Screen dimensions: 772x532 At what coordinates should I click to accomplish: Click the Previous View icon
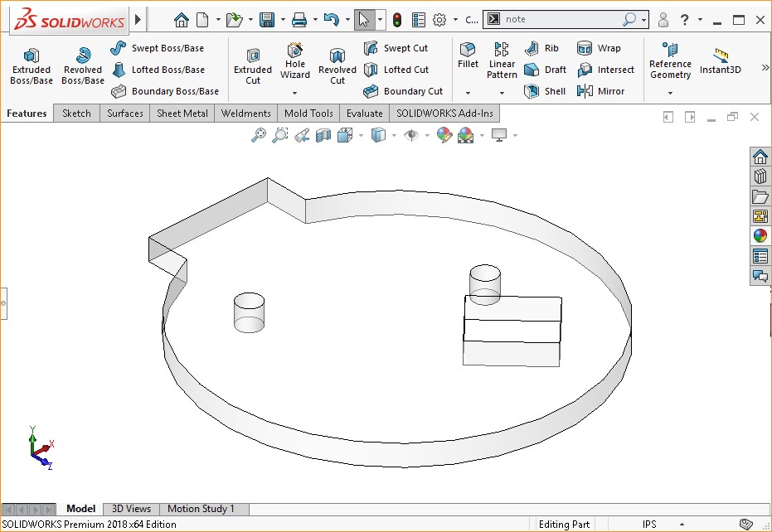coord(302,135)
